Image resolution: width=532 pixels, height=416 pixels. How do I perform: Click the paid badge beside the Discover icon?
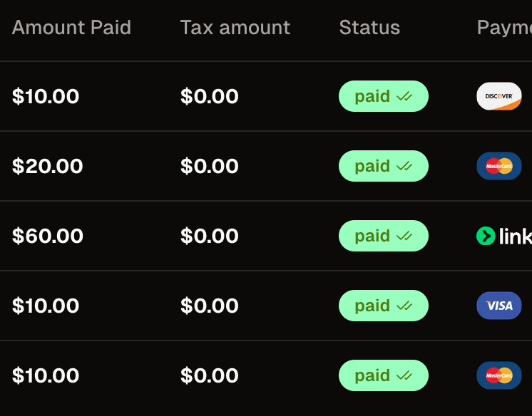[383, 96]
